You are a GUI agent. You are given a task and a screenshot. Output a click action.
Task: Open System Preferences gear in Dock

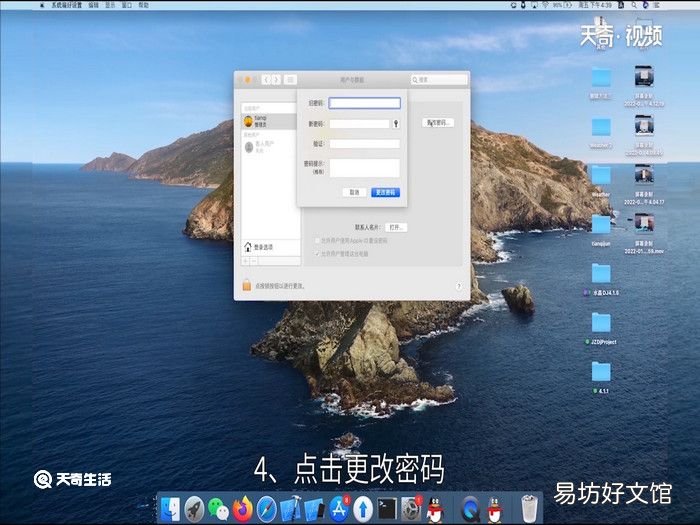[411, 509]
